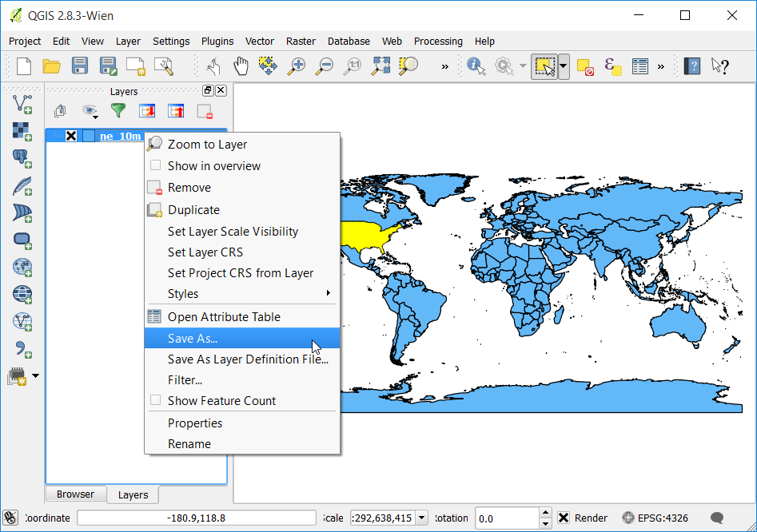Image resolution: width=757 pixels, height=532 pixels.
Task: Uncheck the Render checkbox in status bar
Action: (x=564, y=518)
